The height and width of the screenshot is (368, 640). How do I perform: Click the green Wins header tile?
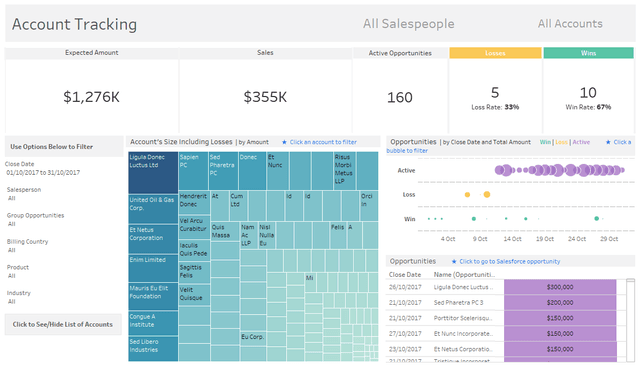click(x=589, y=53)
